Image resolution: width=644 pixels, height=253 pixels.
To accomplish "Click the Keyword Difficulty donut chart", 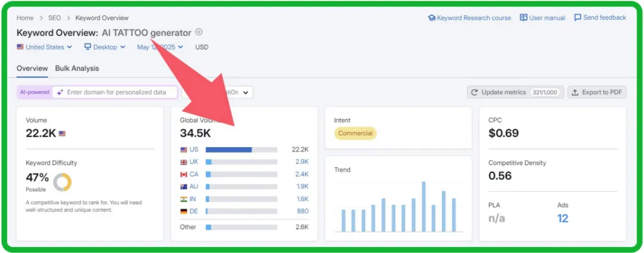I will [x=62, y=182].
